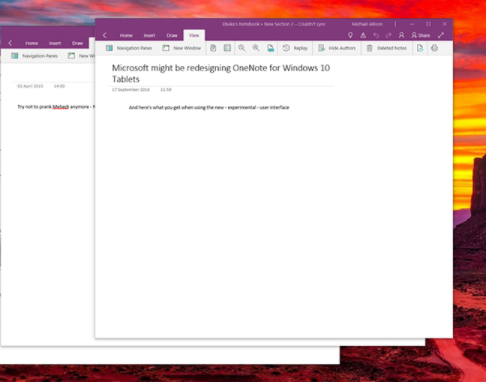Screen dimensions: 486x382
Task: Zoom out using magnifier minus icon
Action: [x=242, y=48]
